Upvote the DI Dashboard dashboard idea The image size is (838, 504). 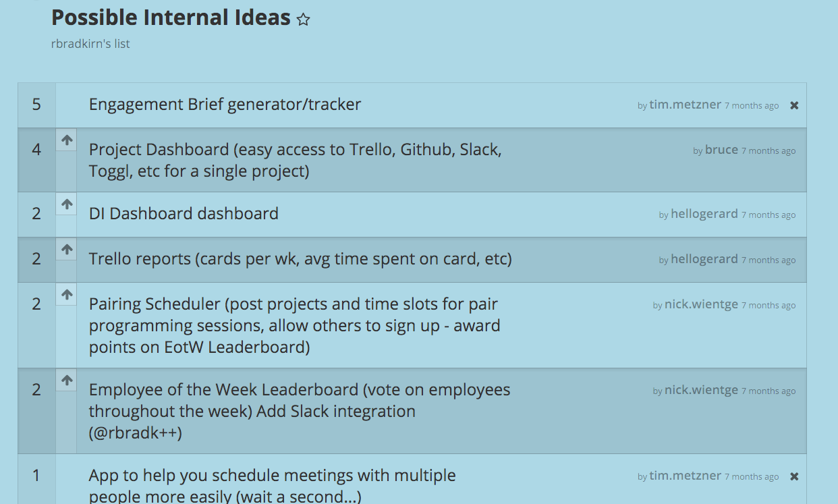[66, 204]
